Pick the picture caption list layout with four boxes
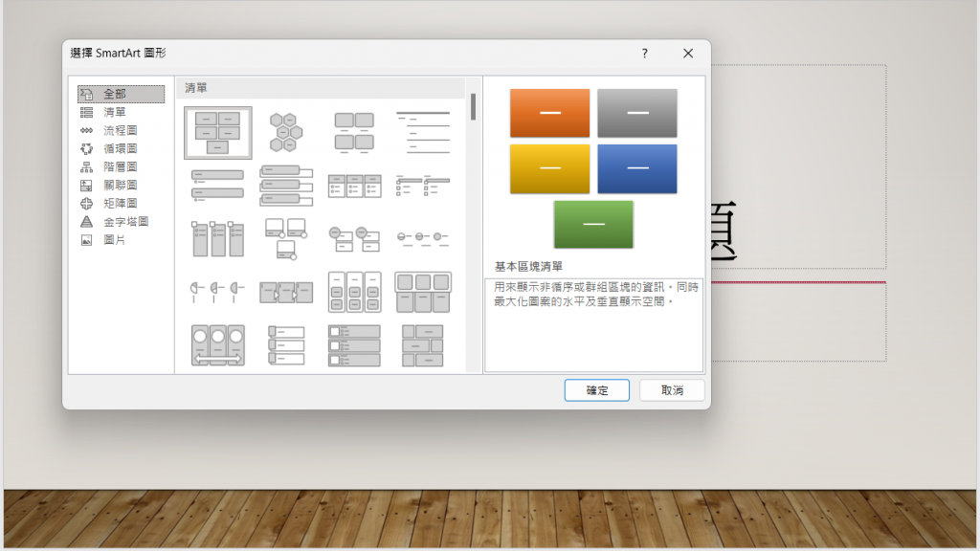Screen dimensions: 980x551 pos(354,132)
